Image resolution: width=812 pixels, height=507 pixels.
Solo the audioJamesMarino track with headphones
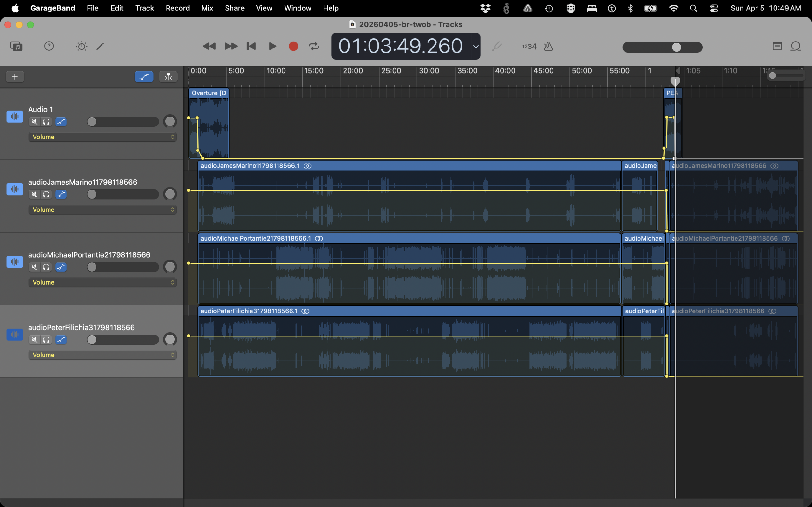[46, 195]
